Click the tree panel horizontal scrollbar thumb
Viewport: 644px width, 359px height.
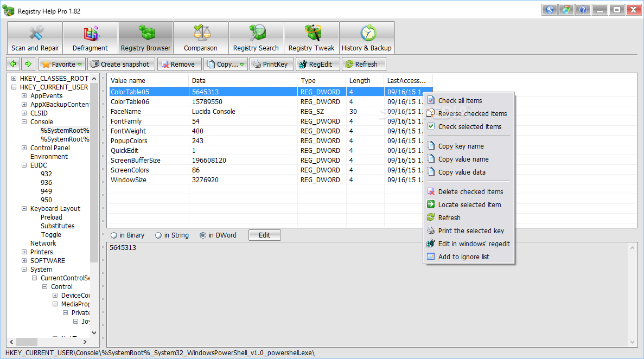(x=27, y=342)
